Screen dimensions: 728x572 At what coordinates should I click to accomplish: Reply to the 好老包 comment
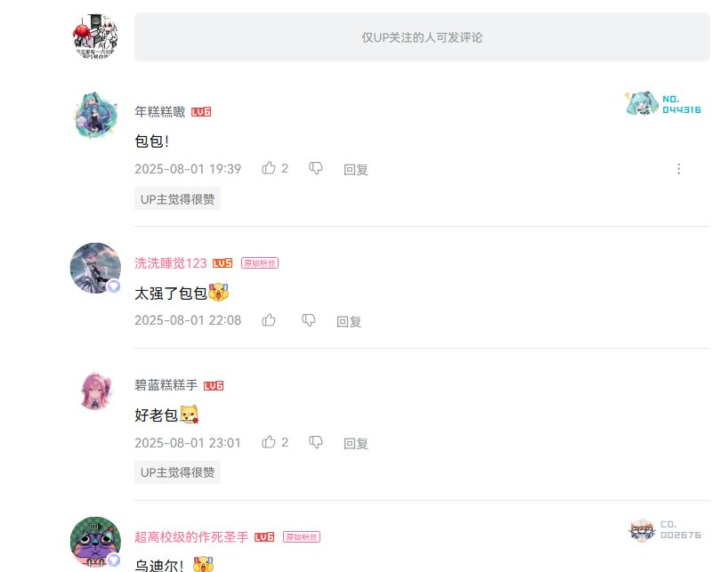[356, 444]
